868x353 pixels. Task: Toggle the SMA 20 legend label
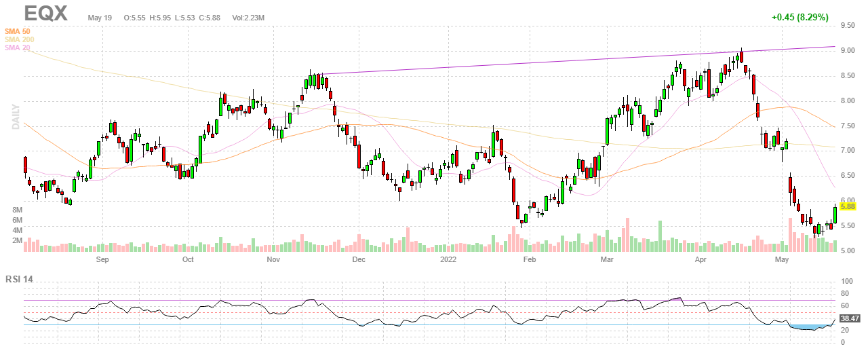point(17,48)
